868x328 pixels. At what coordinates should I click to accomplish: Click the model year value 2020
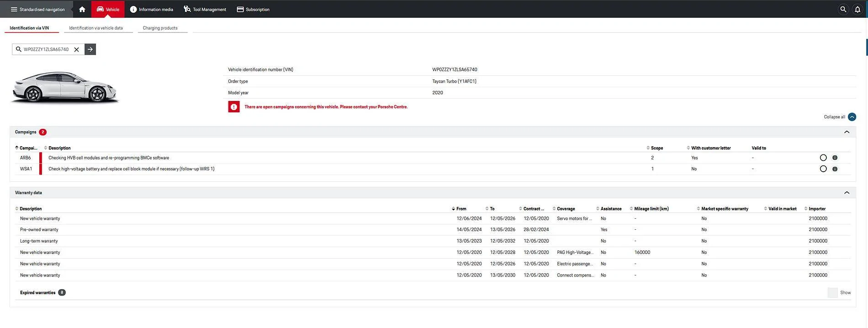tap(438, 93)
